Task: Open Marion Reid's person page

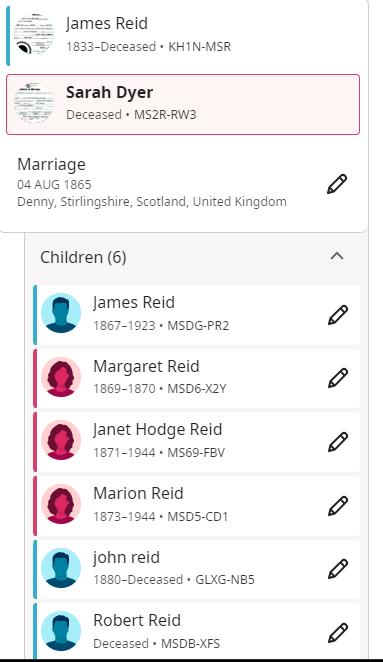Action: click(x=138, y=493)
